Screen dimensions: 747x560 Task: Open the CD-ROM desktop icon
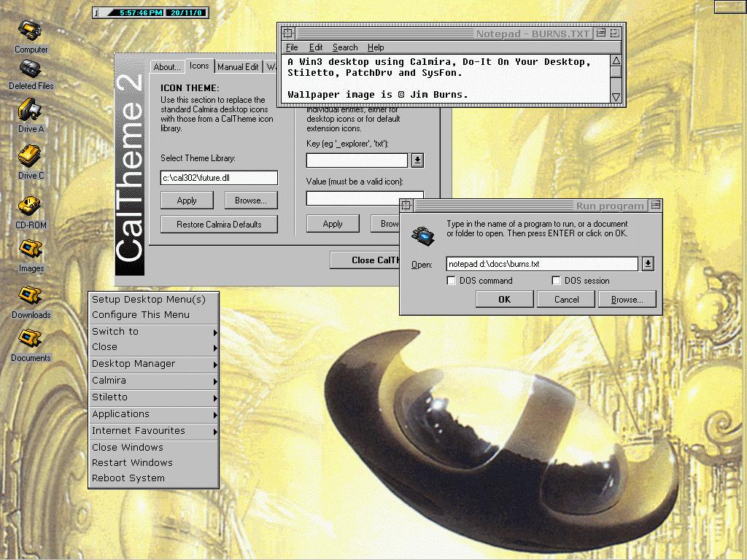click(x=31, y=206)
